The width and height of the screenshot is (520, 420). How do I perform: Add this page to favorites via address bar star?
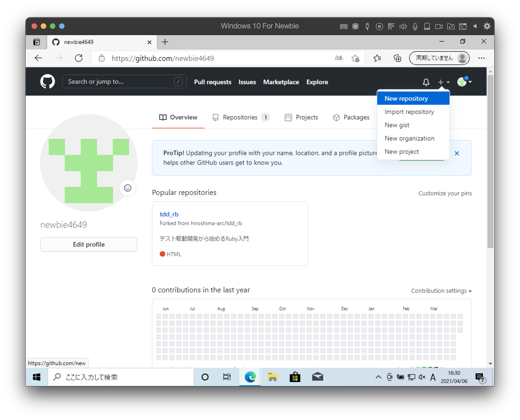(x=355, y=58)
